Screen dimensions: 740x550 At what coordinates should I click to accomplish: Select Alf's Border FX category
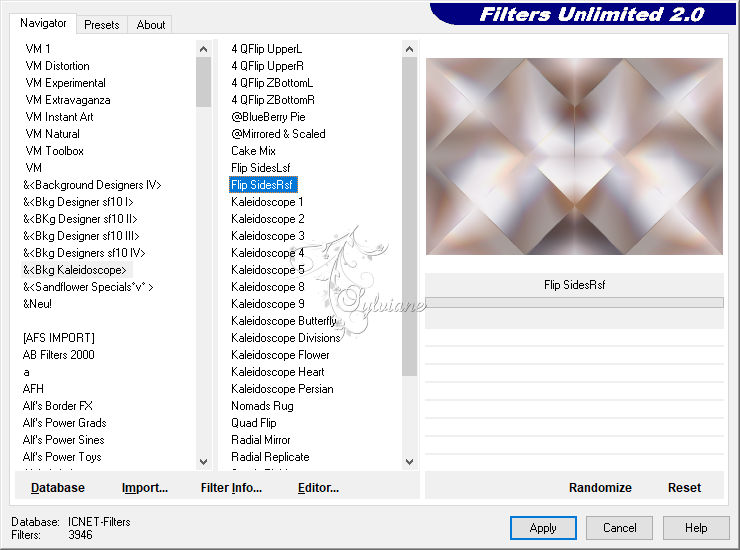[x=58, y=406]
